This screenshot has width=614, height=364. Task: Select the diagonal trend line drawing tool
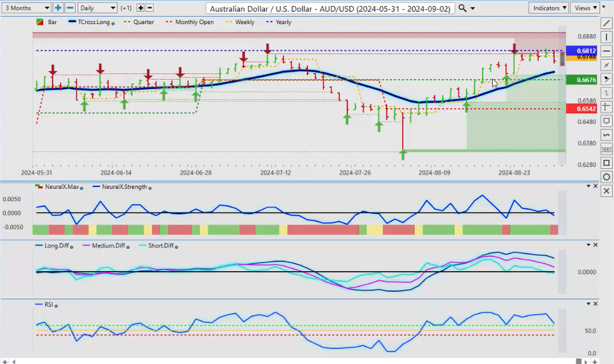tap(606, 23)
